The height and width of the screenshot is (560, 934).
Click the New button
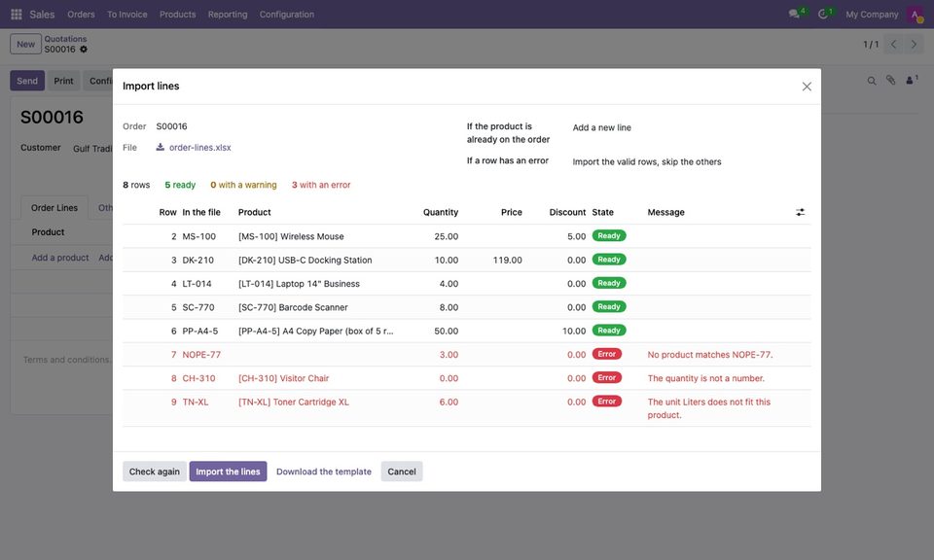pyautogui.click(x=25, y=44)
